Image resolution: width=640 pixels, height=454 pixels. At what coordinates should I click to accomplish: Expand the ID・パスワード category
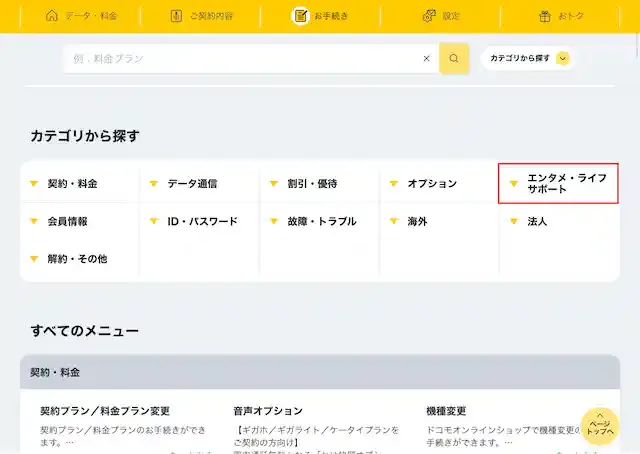point(200,221)
